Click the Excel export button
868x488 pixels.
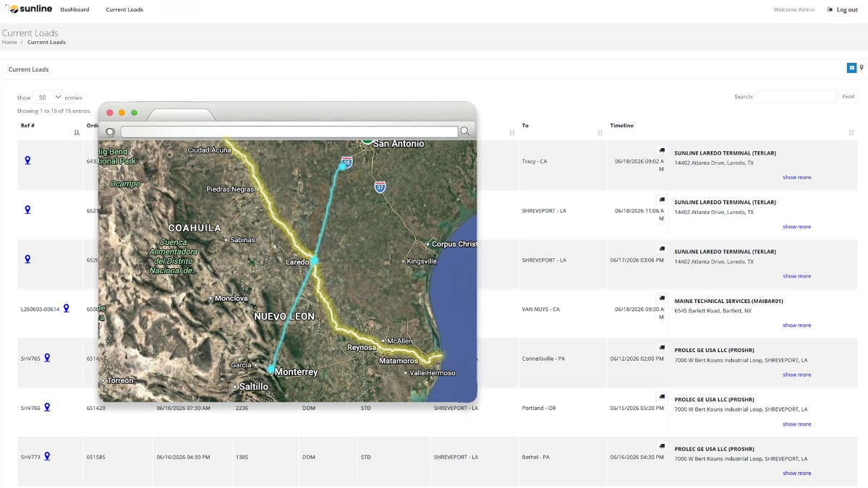pyautogui.click(x=848, y=96)
